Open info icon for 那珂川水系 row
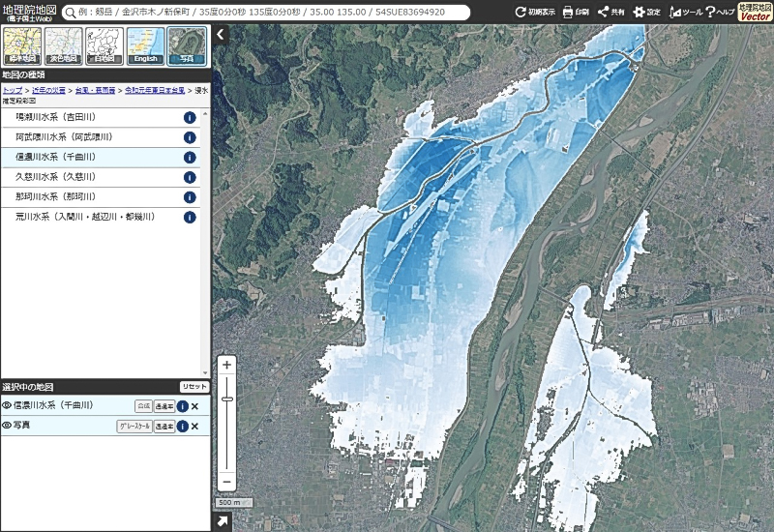This screenshot has height=532, width=774. click(x=190, y=197)
